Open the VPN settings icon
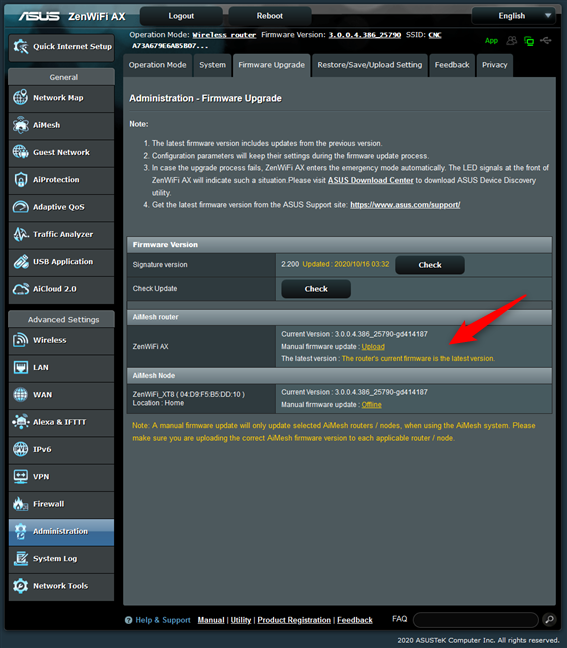This screenshot has width=567, height=648. 21,476
